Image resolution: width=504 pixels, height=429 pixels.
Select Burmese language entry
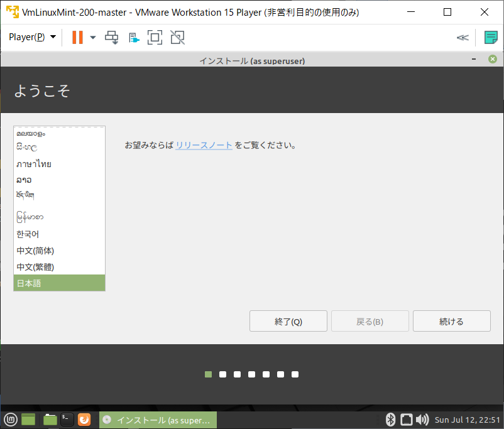[x=59, y=217]
